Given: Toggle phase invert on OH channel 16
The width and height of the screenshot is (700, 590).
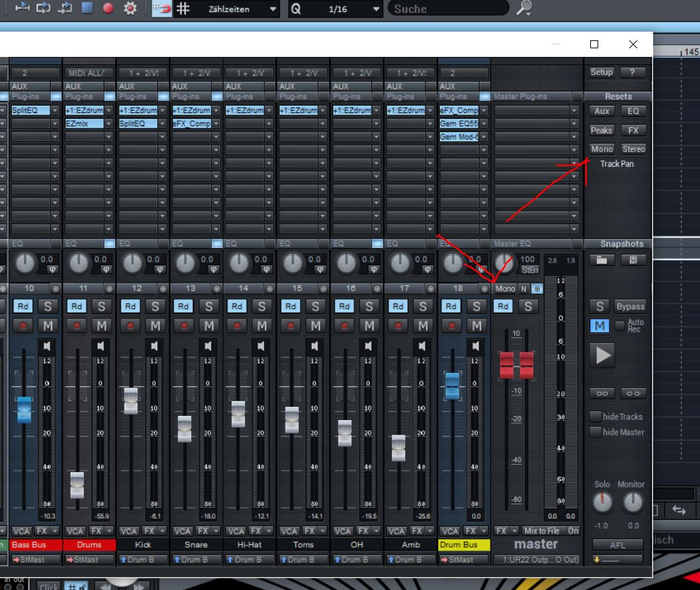Looking at the screenshot, I should pos(373,269).
